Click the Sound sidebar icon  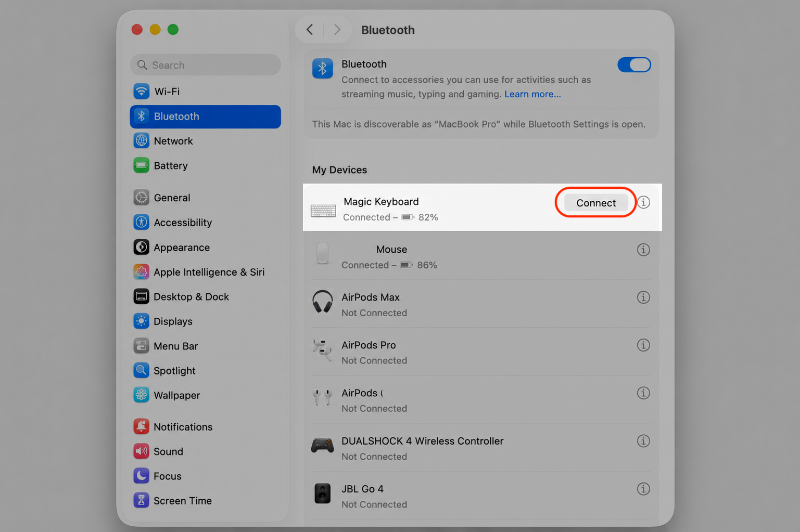click(141, 451)
